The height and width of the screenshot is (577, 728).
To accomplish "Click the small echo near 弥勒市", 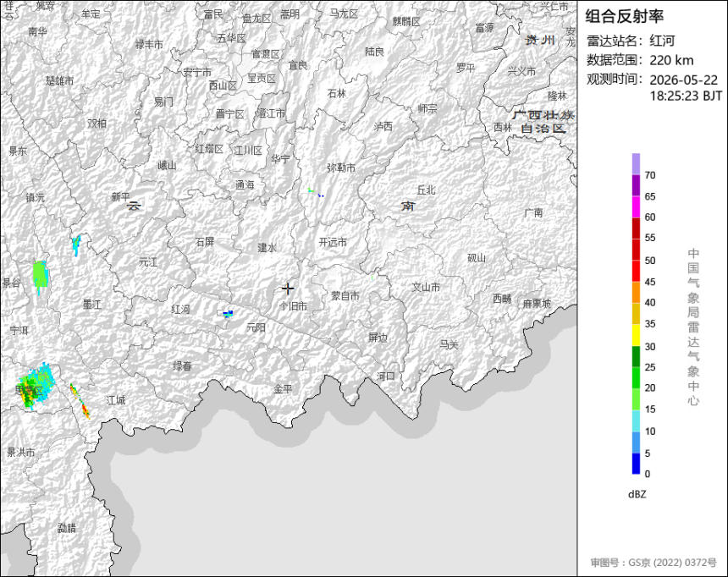I will point(316,193).
